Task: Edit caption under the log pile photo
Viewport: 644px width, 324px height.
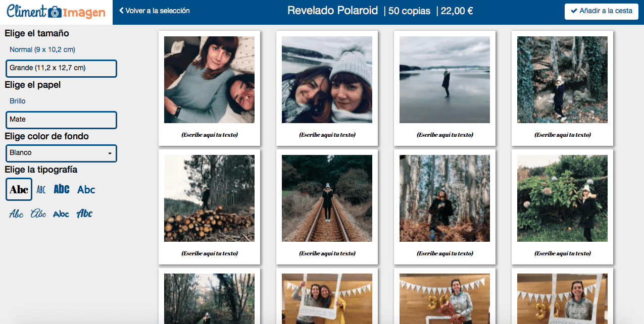Action: click(209, 253)
